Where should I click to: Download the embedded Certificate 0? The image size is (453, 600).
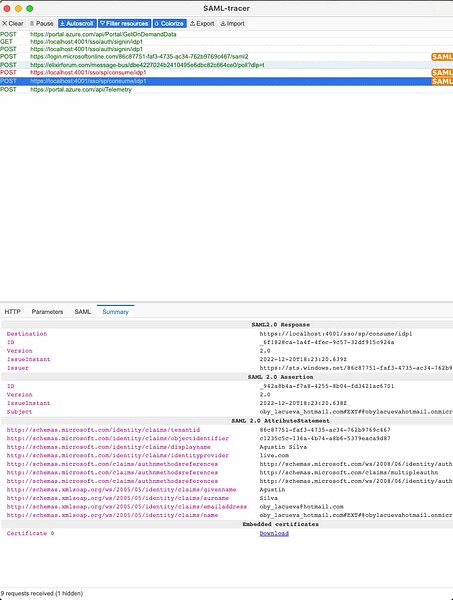pyautogui.click(x=274, y=533)
